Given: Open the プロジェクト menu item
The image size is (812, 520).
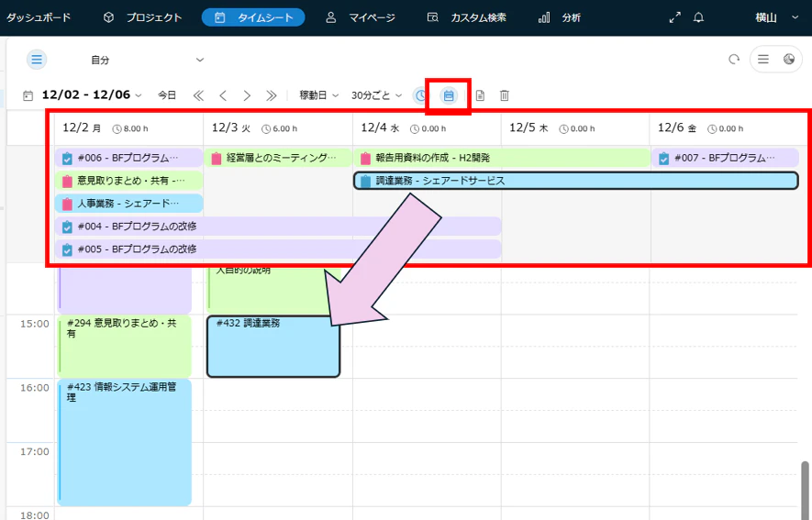Looking at the screenshot, I should (x=142, y=17).
